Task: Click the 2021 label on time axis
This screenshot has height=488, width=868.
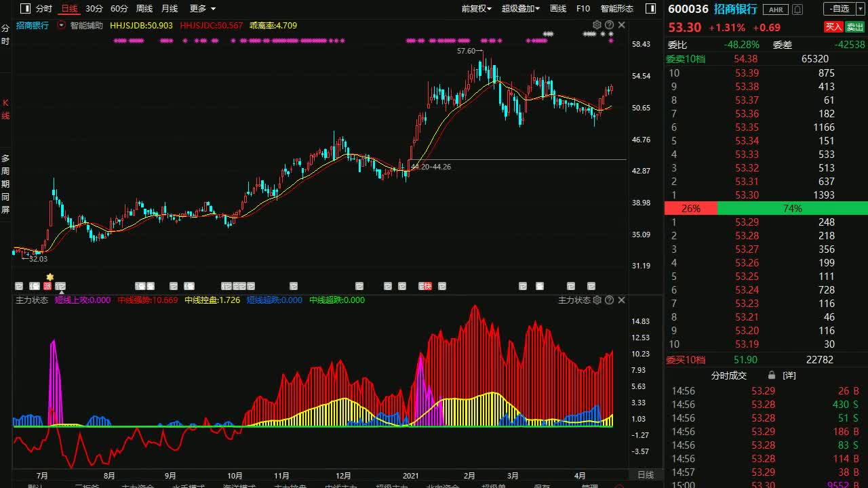Action: pos(412,475)
